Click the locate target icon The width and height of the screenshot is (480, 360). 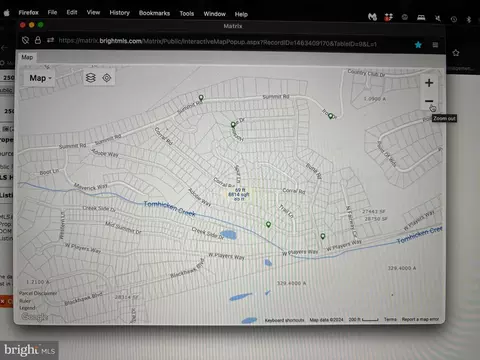(107, 78)
